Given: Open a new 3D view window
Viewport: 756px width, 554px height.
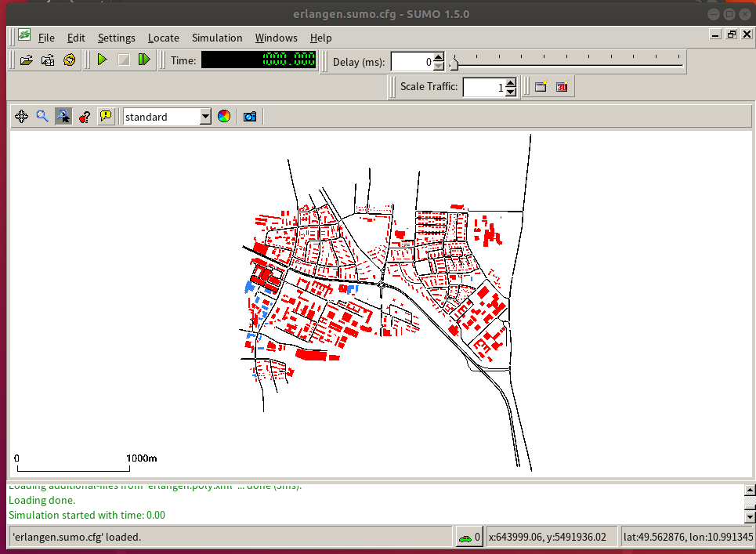Looking at the screenshot, I should [x=562, y=87].
